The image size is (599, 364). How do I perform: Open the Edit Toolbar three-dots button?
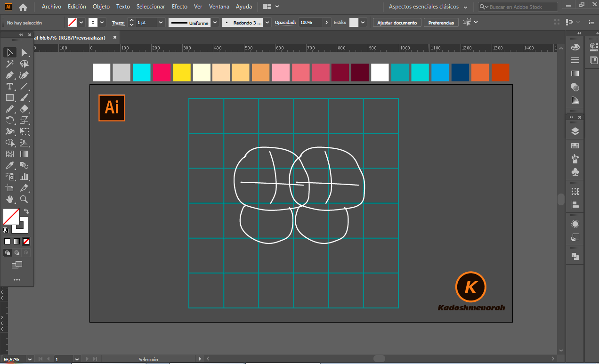17,280
